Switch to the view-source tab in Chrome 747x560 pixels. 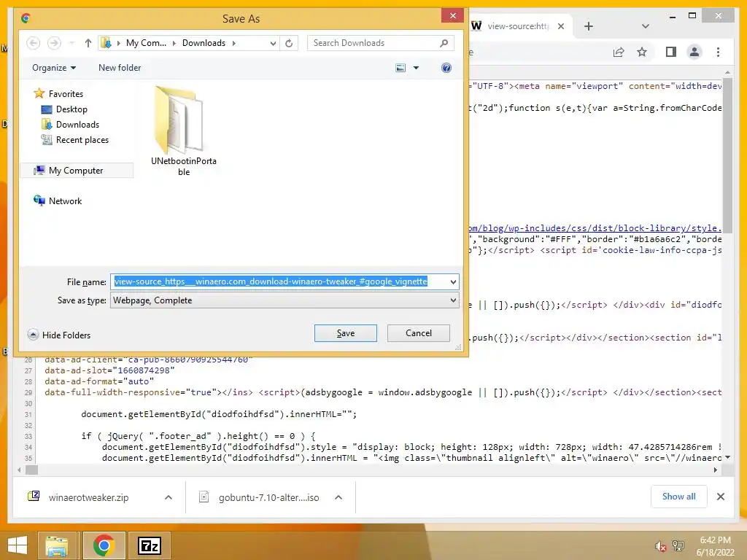[517, 26]
